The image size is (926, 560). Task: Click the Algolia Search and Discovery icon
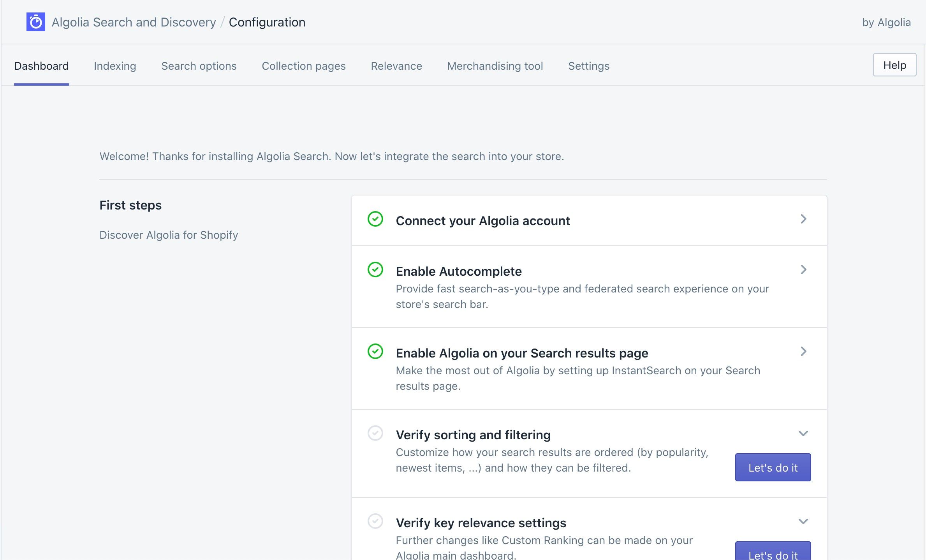(x=35, y=21)
